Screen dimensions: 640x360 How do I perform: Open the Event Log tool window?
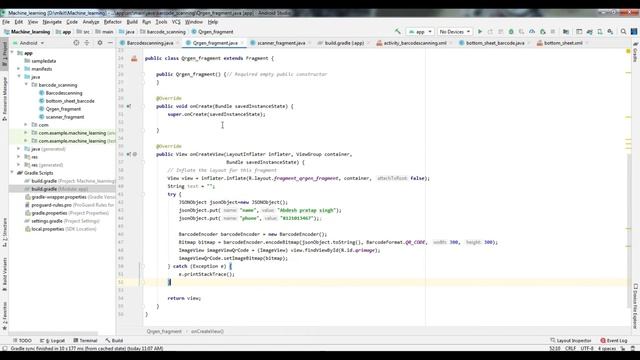tap(613, 340)
